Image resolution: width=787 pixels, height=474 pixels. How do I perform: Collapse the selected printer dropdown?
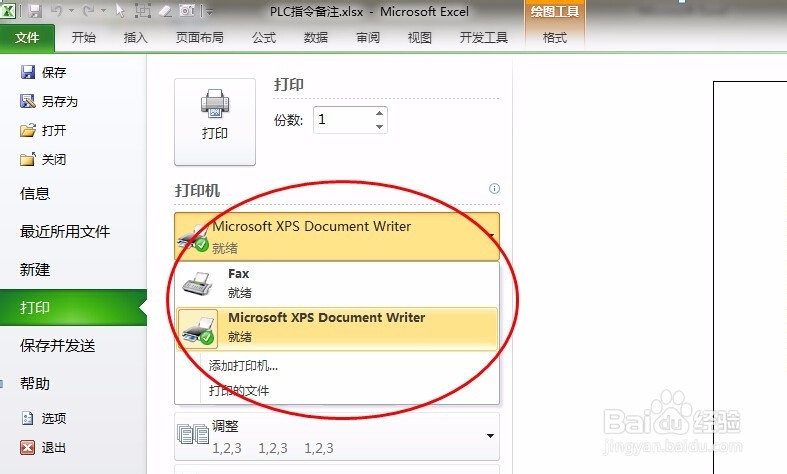pyautogui.click(x=337, y=236)
